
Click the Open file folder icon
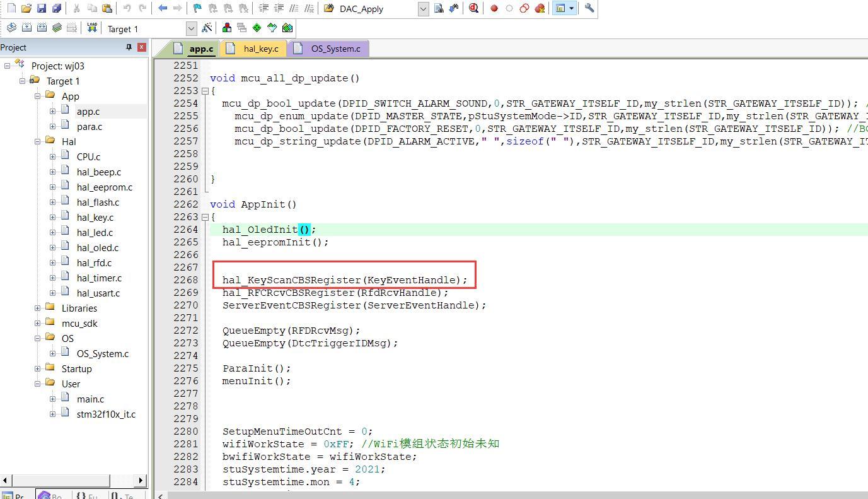click(26, 9)
